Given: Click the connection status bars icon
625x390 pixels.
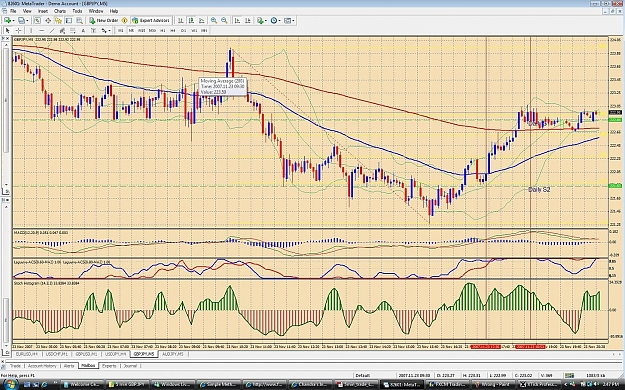Looking at the screenshot, I should click(569, 375).
